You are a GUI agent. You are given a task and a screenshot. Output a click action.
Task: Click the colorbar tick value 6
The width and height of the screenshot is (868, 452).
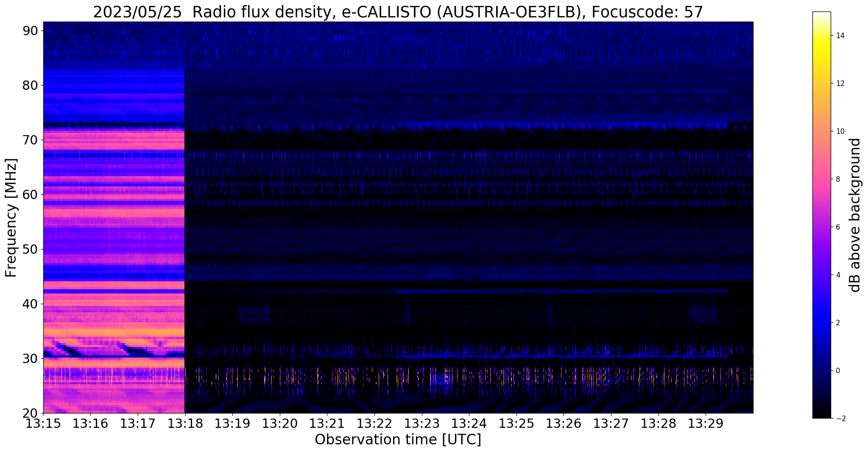(837, 227)
